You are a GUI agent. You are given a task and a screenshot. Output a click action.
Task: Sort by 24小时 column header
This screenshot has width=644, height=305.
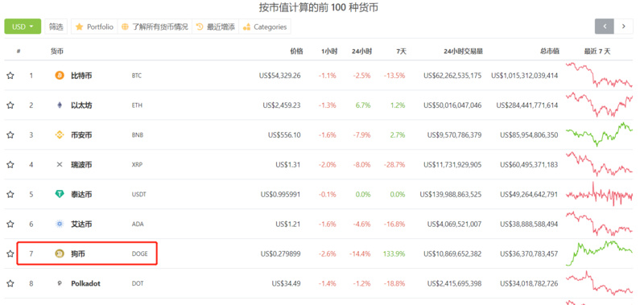(x=361, y=52)
